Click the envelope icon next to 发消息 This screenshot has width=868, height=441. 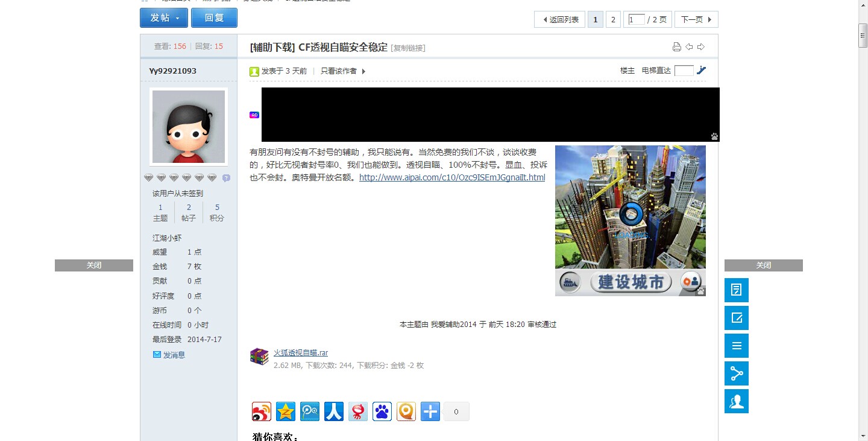click(157, 355)
